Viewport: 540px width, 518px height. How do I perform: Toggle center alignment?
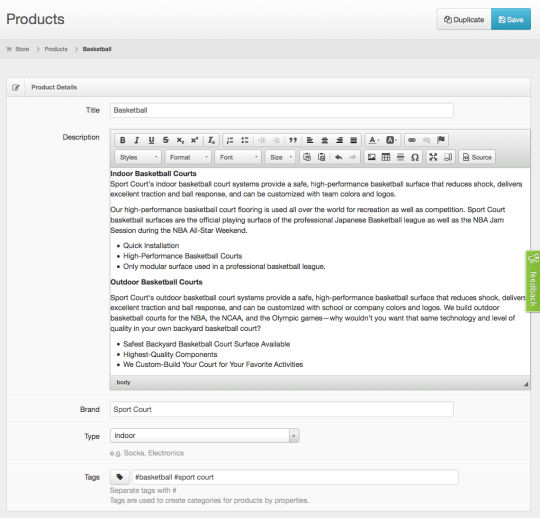pyautogui.click(x=324, y=140)
